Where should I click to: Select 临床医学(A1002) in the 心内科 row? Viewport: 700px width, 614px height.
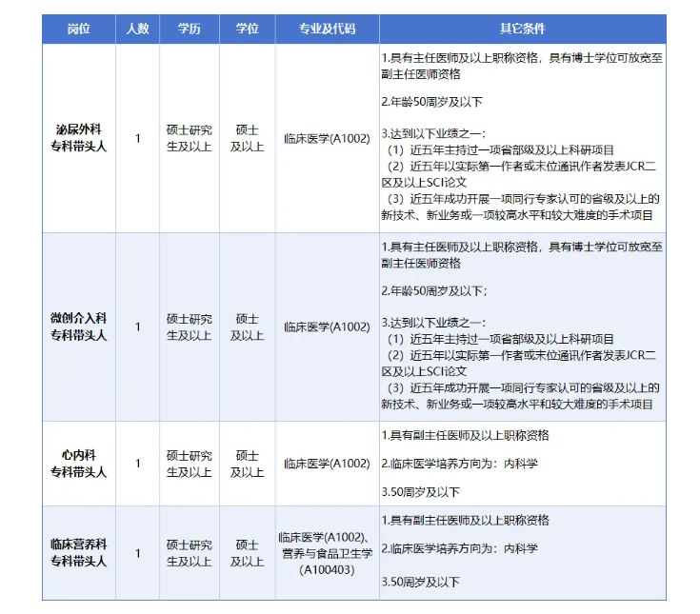coord(327,464)
